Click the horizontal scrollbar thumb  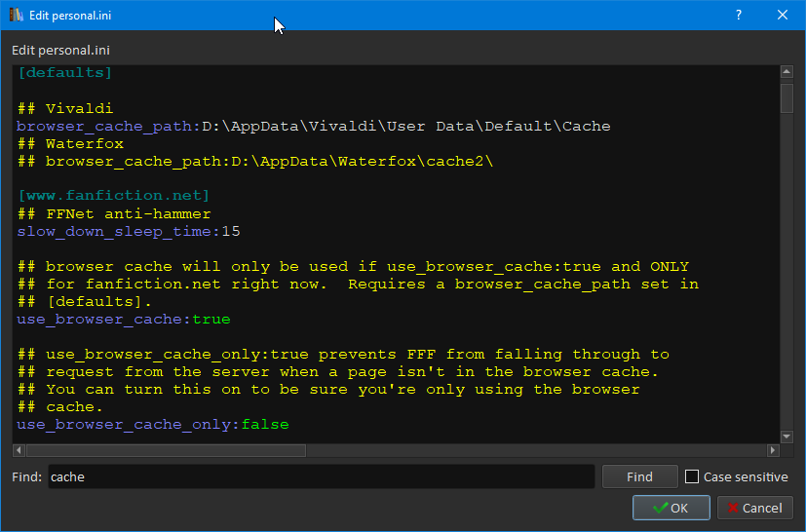point(166,450)
